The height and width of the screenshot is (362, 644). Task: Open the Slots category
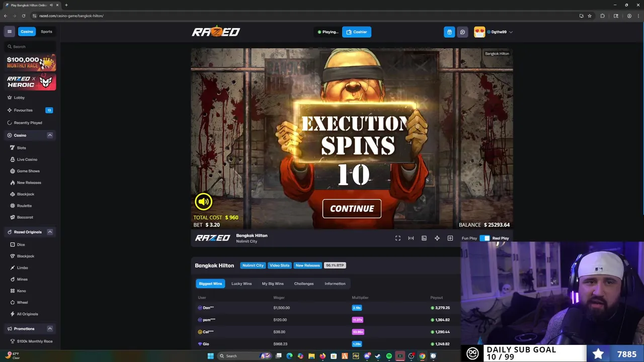pyautogui.click(x=21, y=148)
